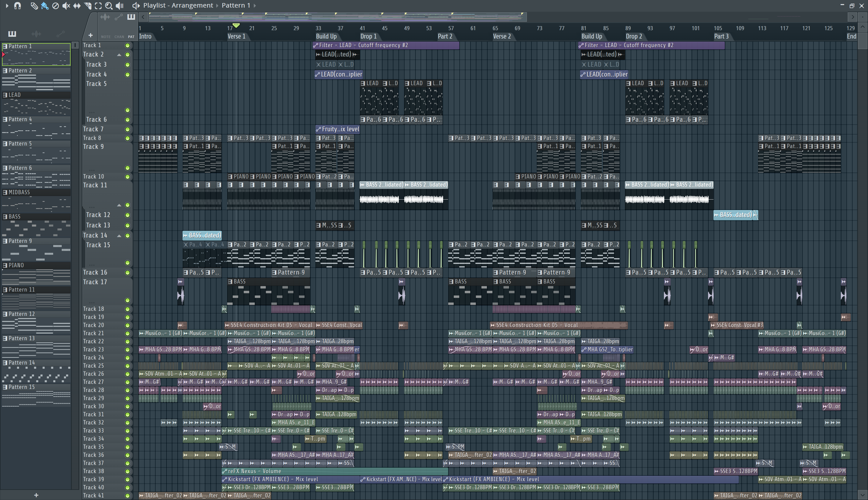Mute Track 2 with its green LED
The height and width of the screenshot is (500, 868).
pyautogui.click(x=128, y=55)
